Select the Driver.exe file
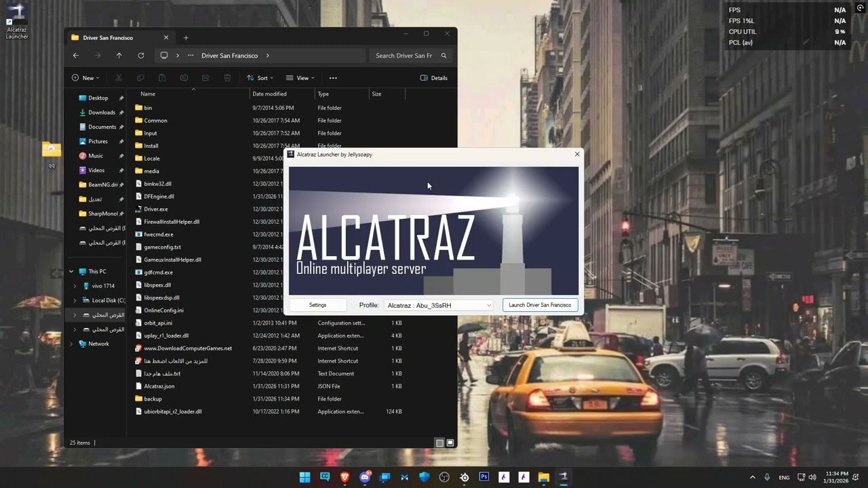Viewport: 868px width, 488px height. point(155,209)
